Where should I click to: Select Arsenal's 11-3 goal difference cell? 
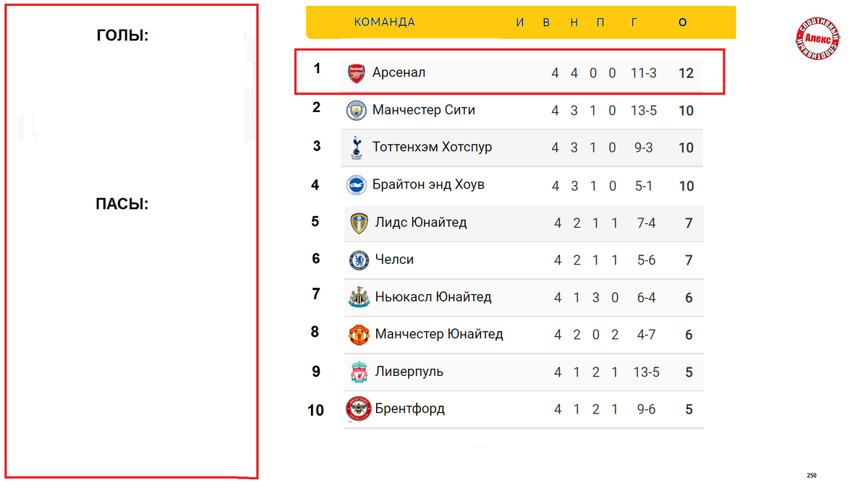pyautogui.click(x=643, y=73)
